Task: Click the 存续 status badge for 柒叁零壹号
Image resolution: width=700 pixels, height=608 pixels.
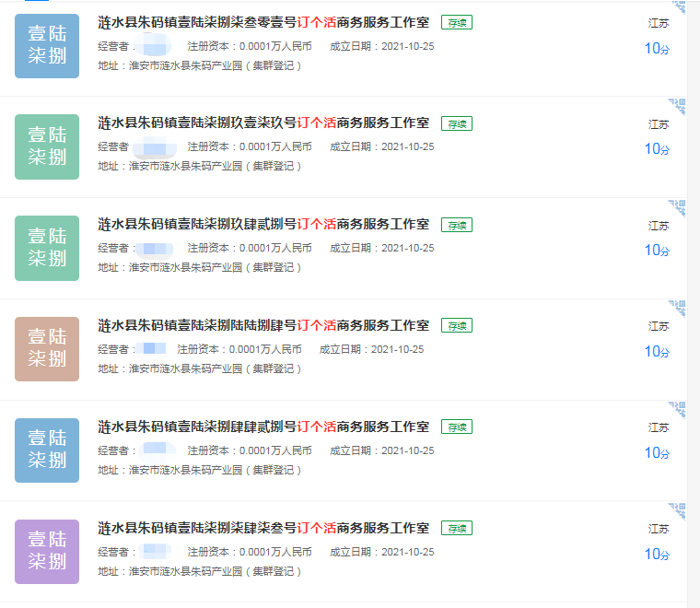Action: (457, 22)
